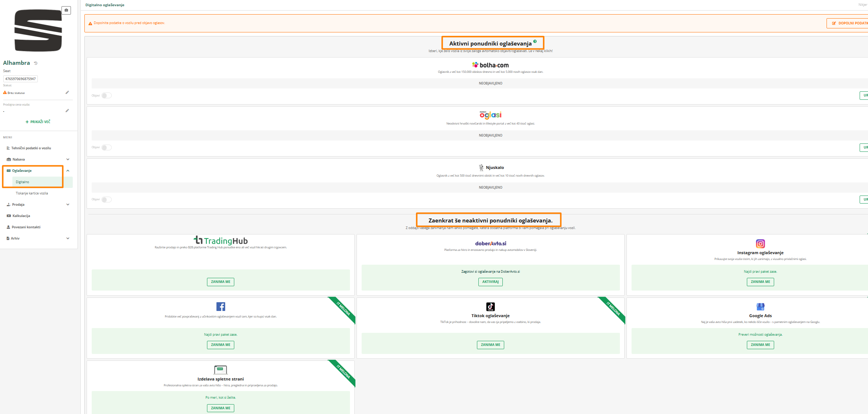Click the history icon next to Alhambra
The height and width of the screenshot is (414, 868).
coord(36,63)
